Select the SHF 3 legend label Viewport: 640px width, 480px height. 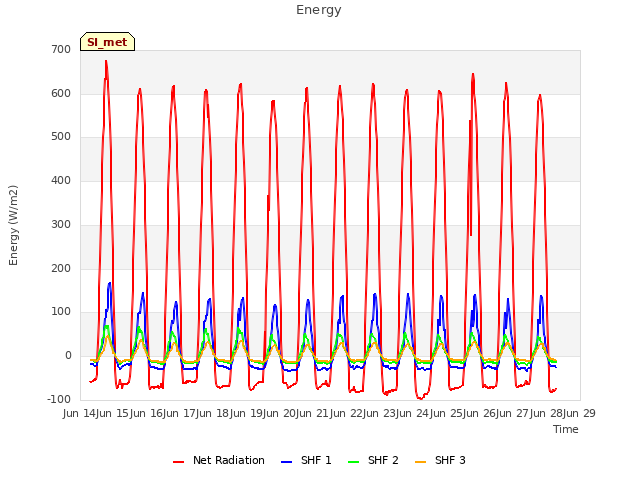450,460
